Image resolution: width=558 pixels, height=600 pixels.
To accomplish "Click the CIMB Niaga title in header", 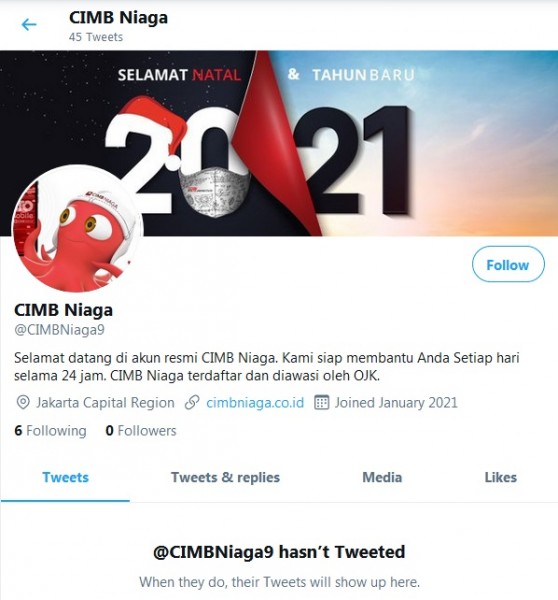I will (118, 18).
